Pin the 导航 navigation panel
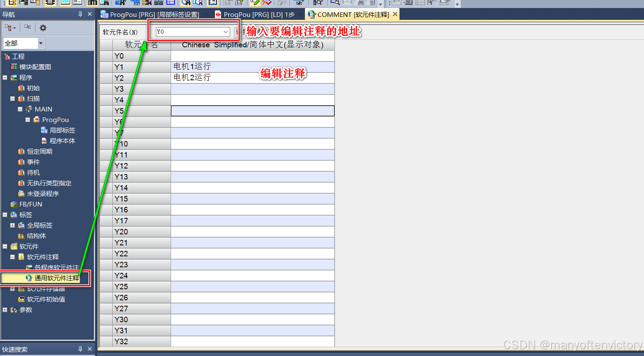Image resolution: width=644 pixels, height=356 pixels. [80, 14]
